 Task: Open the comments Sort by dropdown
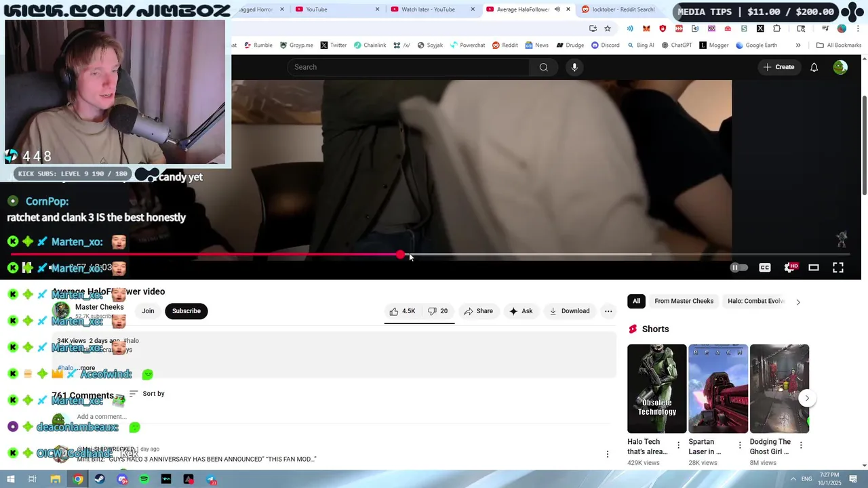[147, 394]
